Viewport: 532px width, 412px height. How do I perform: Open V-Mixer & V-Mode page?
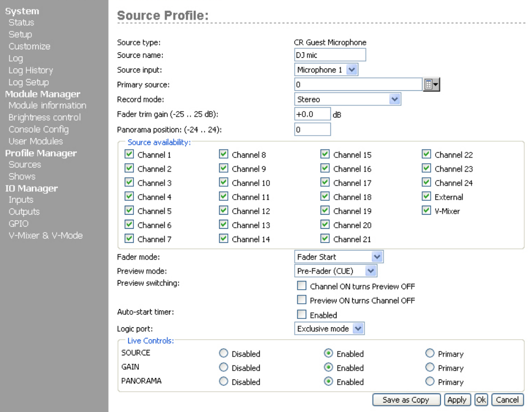(45, 235)
